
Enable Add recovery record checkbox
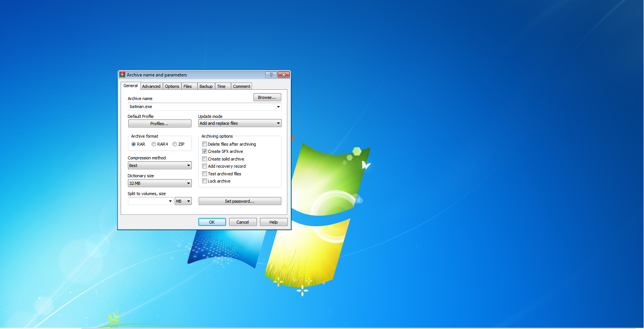click(x=205, y=166)
